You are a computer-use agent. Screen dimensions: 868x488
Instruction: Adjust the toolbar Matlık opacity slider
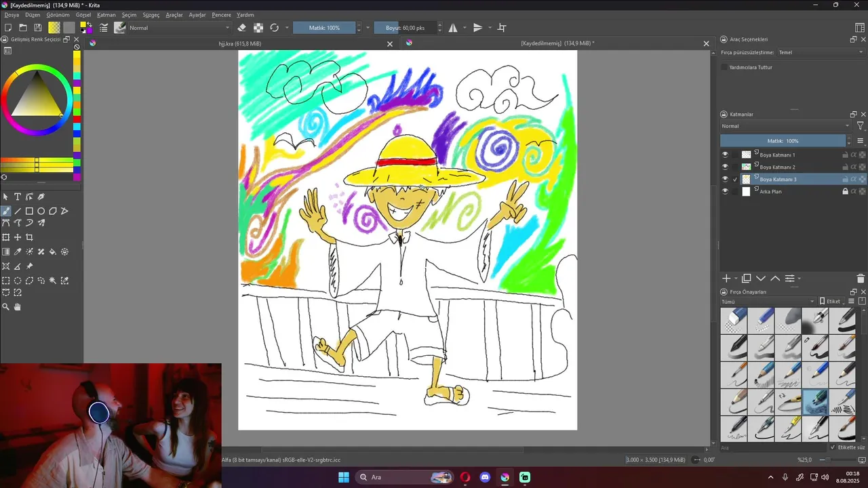[325, 28]
